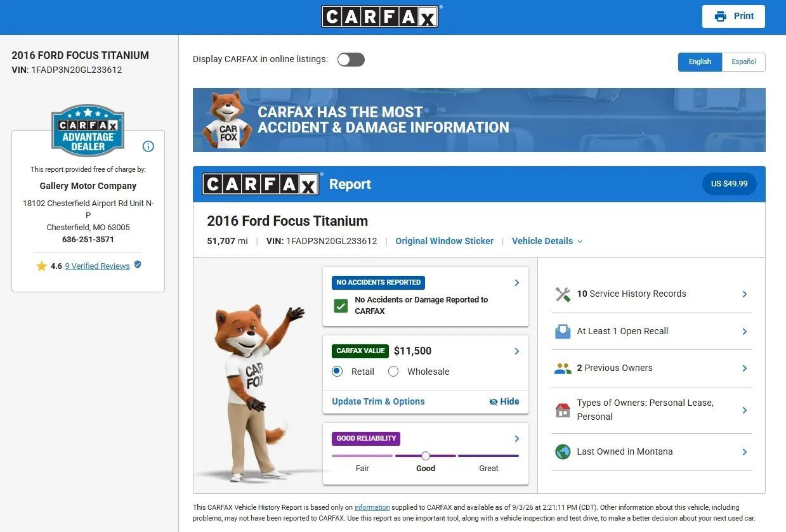This screenshot has height=532, width=786.
Task: Click the CARFAX VALUE badge
Action: tap(360, 351)
